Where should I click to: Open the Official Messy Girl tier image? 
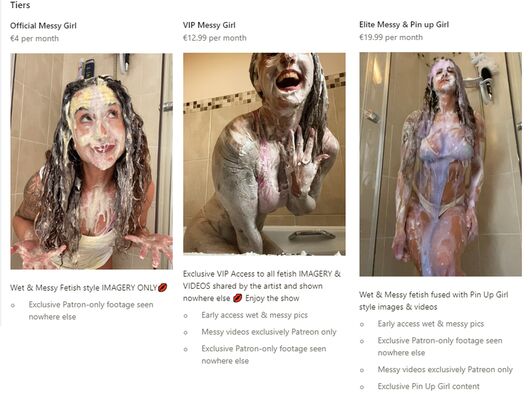(92, 161)
